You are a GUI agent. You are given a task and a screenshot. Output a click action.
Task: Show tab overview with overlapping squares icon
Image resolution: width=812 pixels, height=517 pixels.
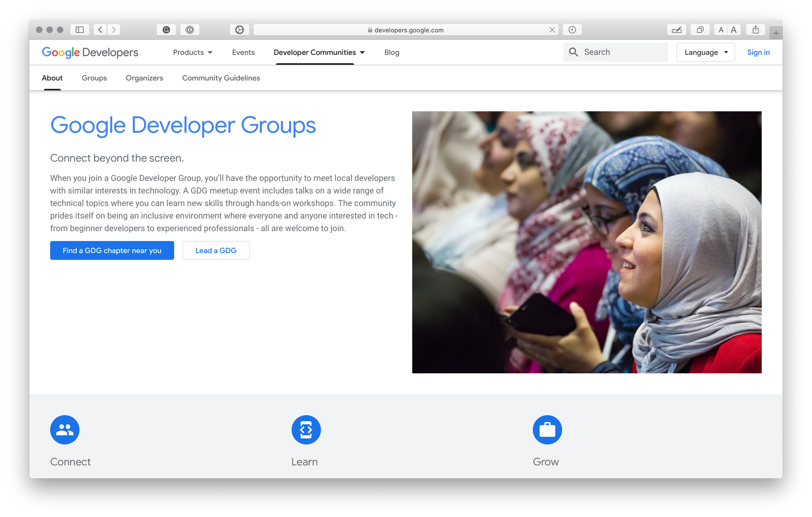700,30
